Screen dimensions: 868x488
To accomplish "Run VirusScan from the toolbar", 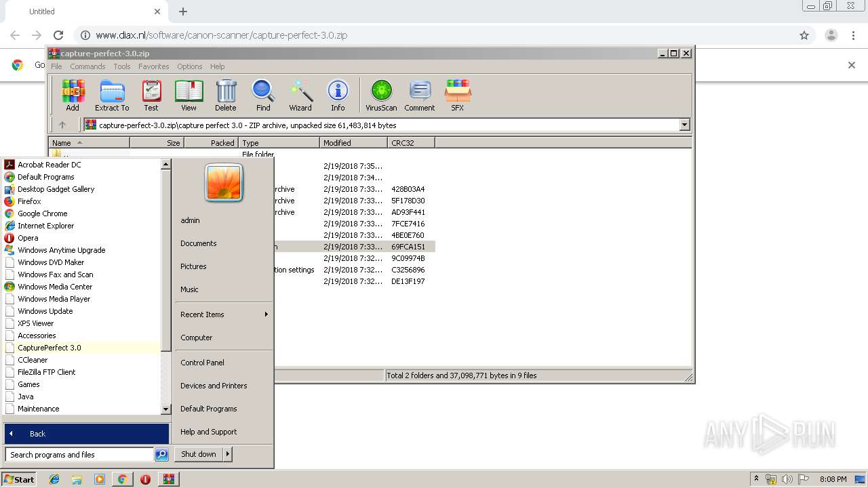I will click(381, 95).
